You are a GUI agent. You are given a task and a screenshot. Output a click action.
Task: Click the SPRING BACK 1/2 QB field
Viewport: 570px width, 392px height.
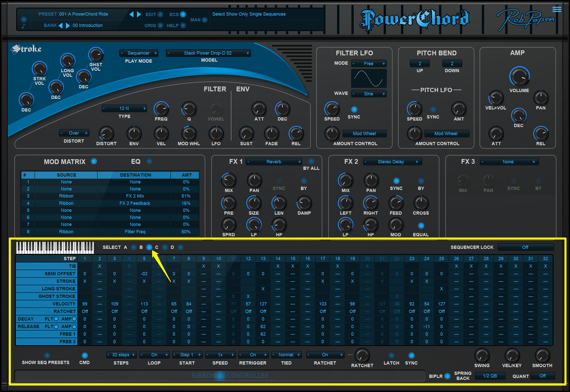click(x=490, y=376)
